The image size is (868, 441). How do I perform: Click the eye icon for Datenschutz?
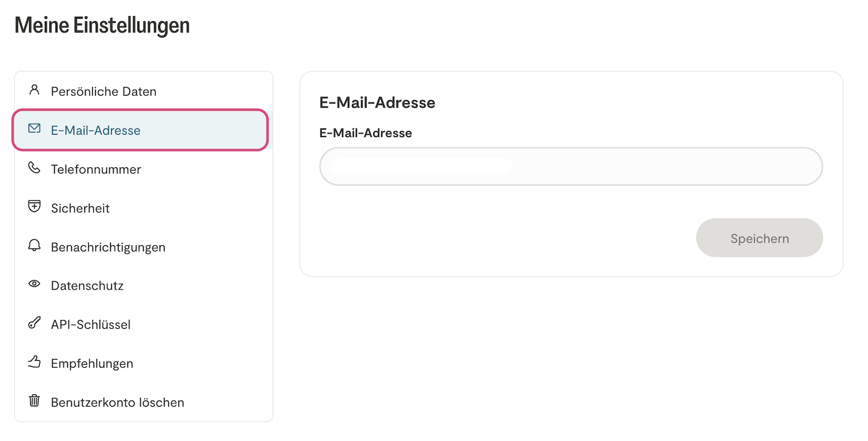pyautogui.click(x=34, y=284)
